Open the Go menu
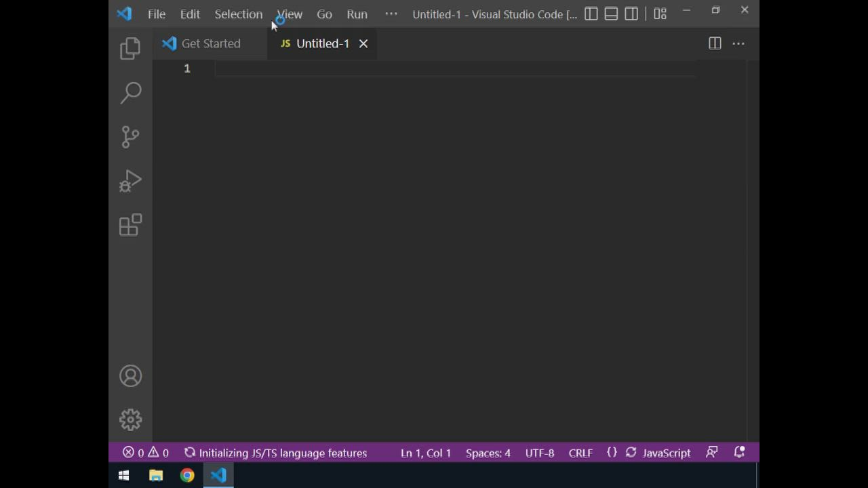Viewport: 868px width, 488px height. 324,14
